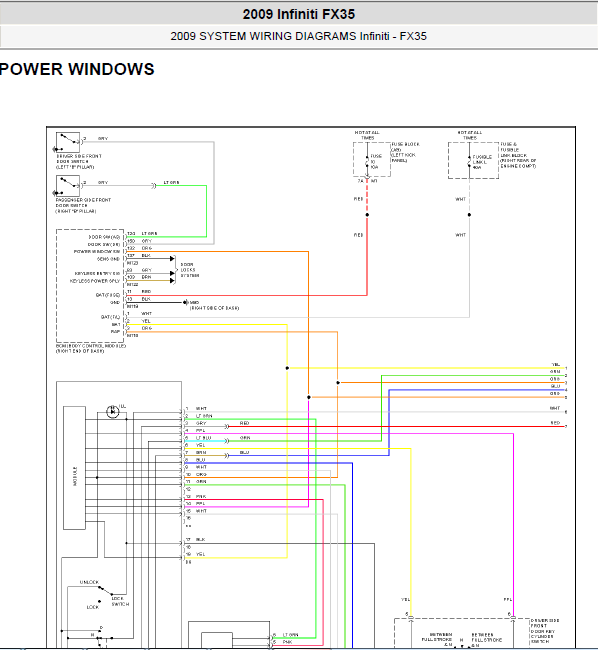Click the splice dot on the yellow BAT wire
The image size is (598, 650).
coord(287,368)
